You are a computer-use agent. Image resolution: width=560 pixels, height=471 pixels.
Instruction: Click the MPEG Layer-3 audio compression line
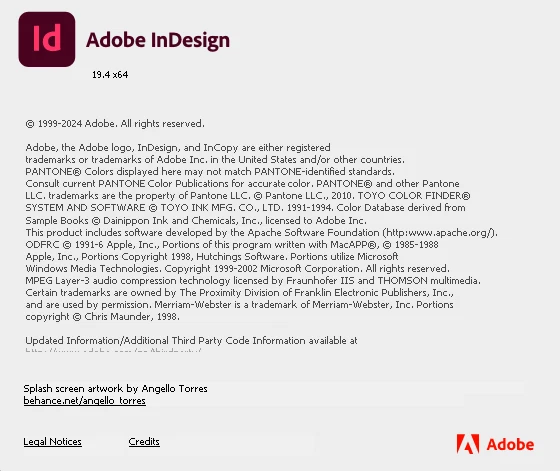(253, 281)
